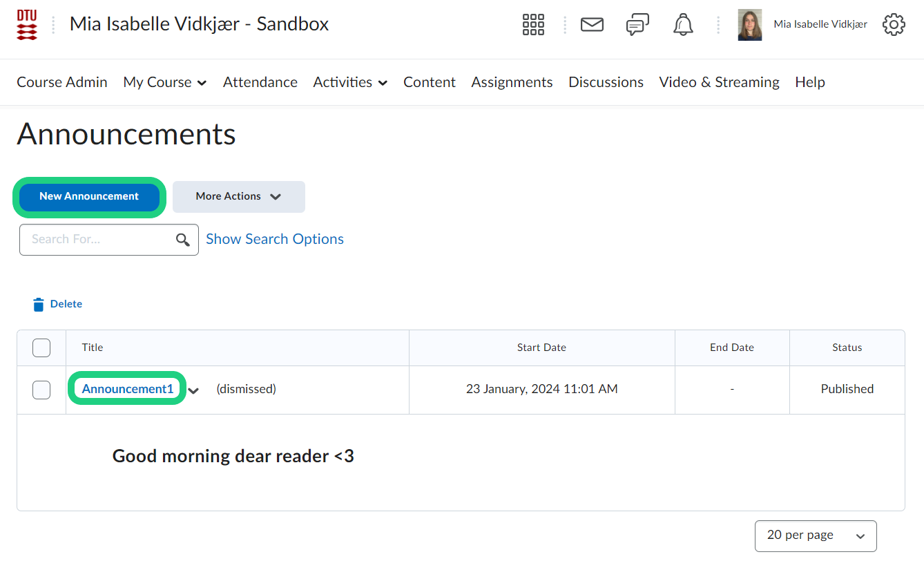
Task: Click the magnifying glass search icon
Action: pyautogui.click(x=183, y=240)
